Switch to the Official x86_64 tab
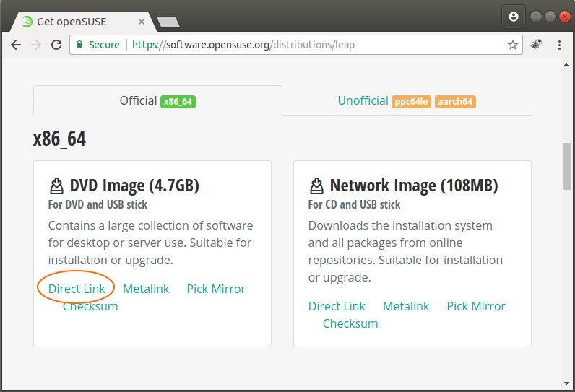The image size is (575, 392). (x=157, y=101)
